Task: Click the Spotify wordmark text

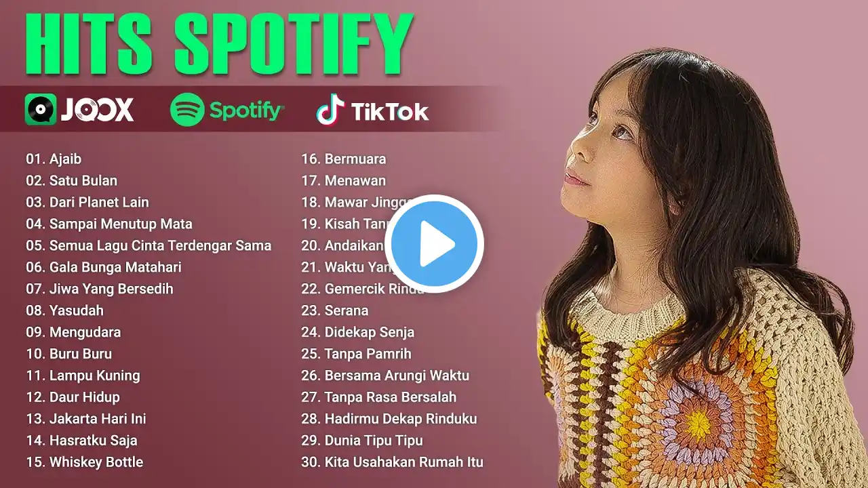Action: click(247, 110)
